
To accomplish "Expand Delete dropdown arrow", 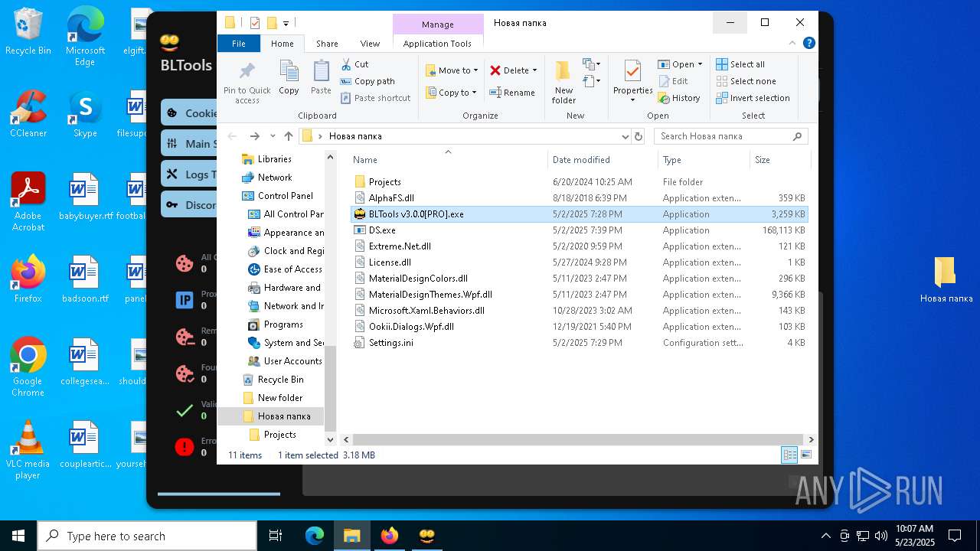I will click(x=534, y=70).
